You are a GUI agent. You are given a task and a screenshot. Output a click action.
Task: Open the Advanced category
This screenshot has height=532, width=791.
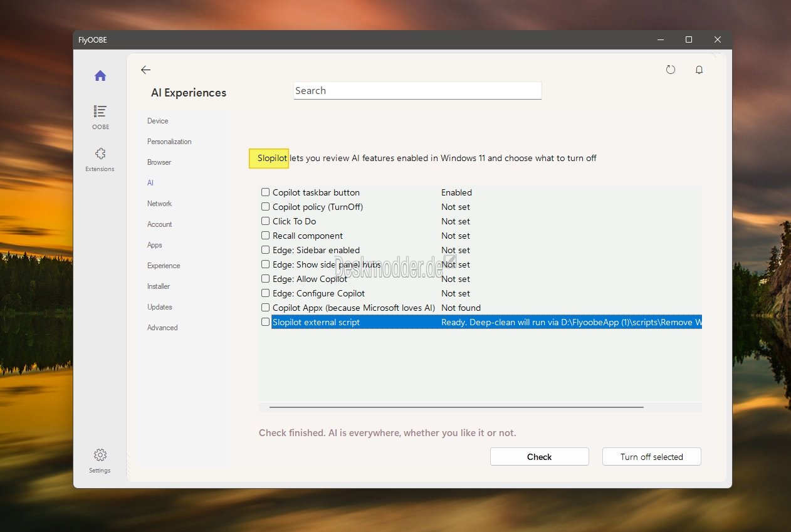click(162, 328)
